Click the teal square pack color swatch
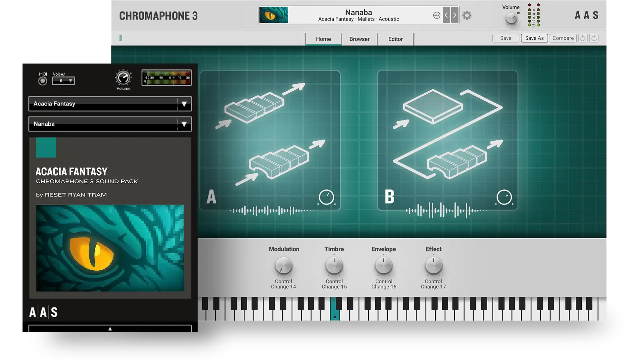This screenshot has width=629, height=364. click(46, 148)
